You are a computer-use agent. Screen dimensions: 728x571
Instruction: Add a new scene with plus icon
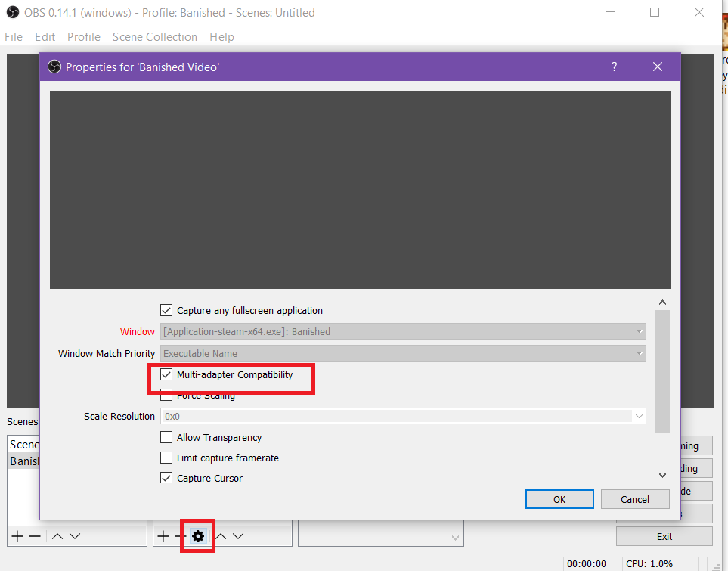[17, 536]
